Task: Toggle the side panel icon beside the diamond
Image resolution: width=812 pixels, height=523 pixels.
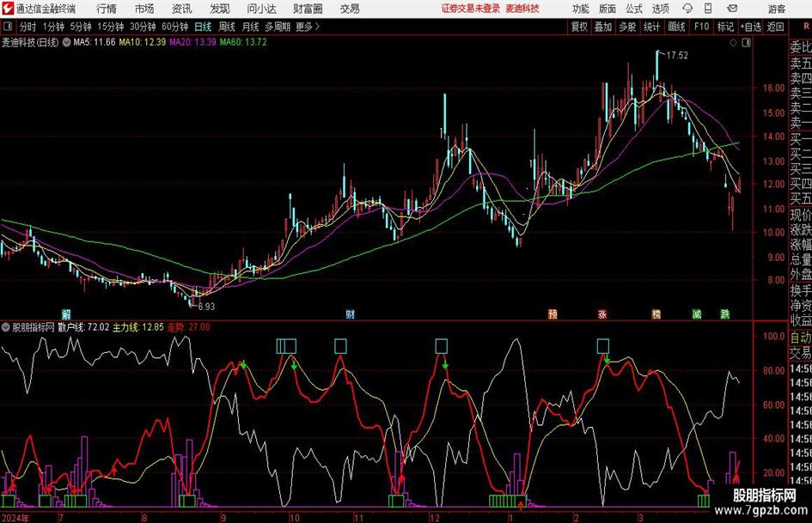Action: pyautogui.click(x=746, y=43)
